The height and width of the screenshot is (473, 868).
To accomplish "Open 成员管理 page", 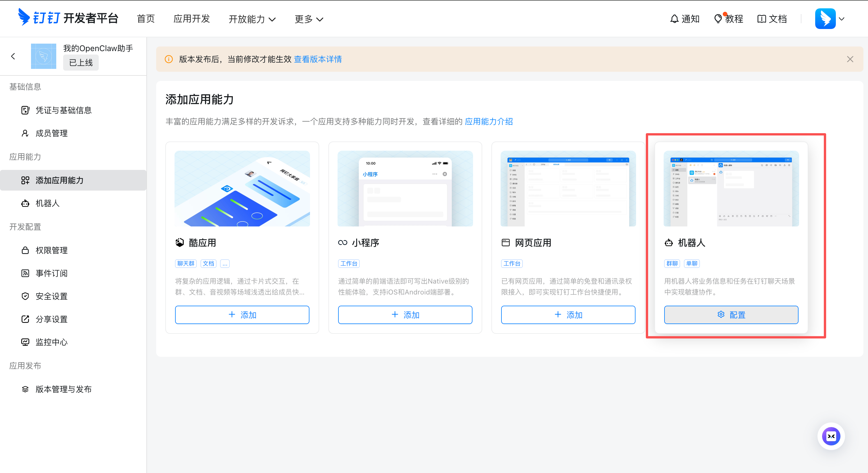I will coord(52,133).
